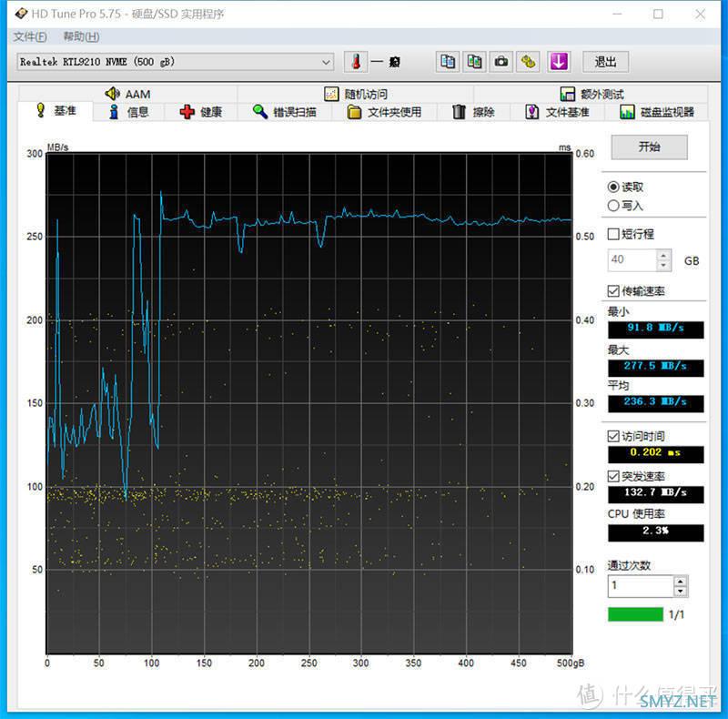Enable the 短行程 checkbox
This screenshot has height=719, width=728.
click(613, 234)
